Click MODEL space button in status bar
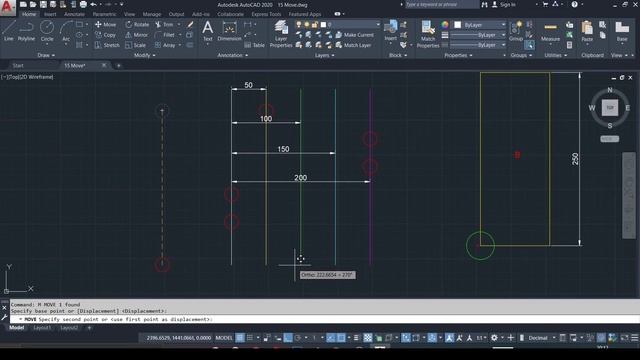This screenshot has height=360, width=640. [224, 338]
